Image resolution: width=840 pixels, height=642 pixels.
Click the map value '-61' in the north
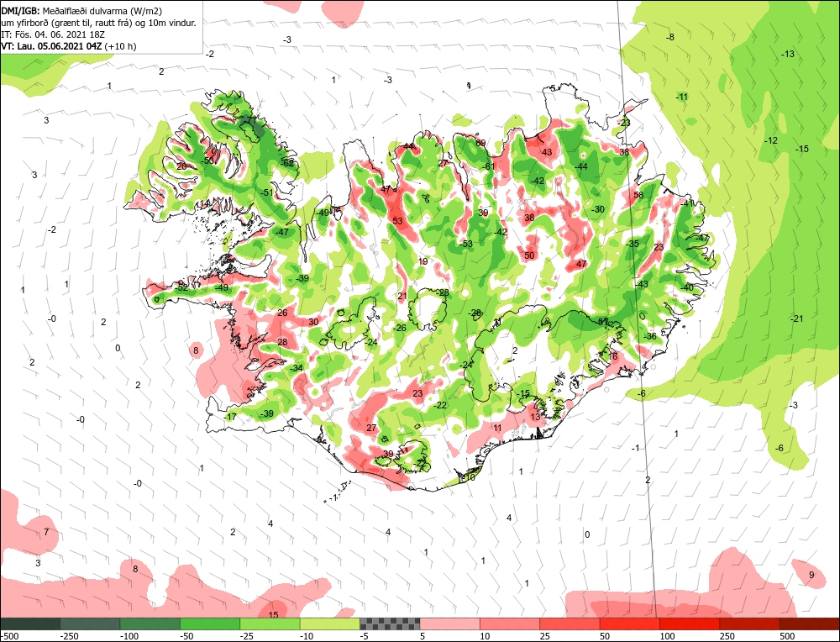489,166
